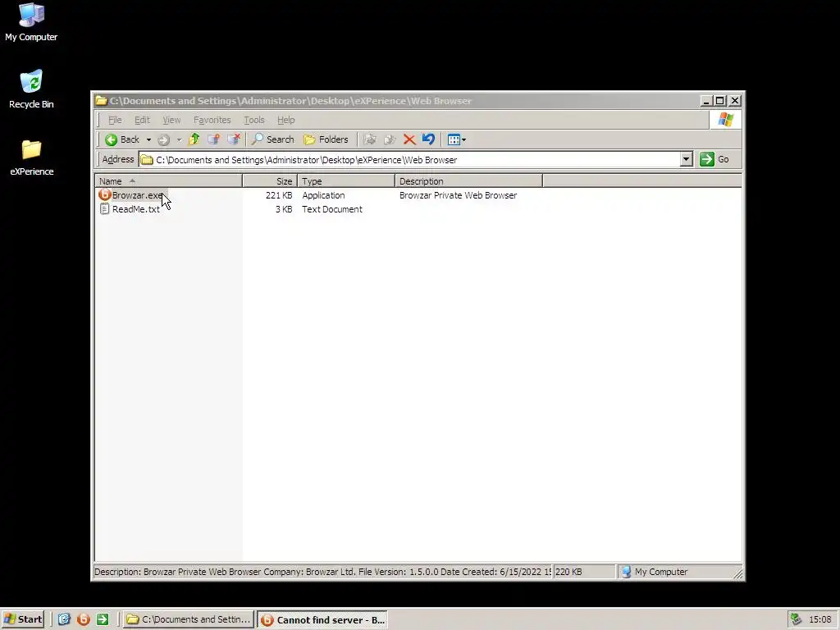Viewport: 840px width, 630px height.
Task: Click the Forward arrow button
Action: click(x=164, y=139)
